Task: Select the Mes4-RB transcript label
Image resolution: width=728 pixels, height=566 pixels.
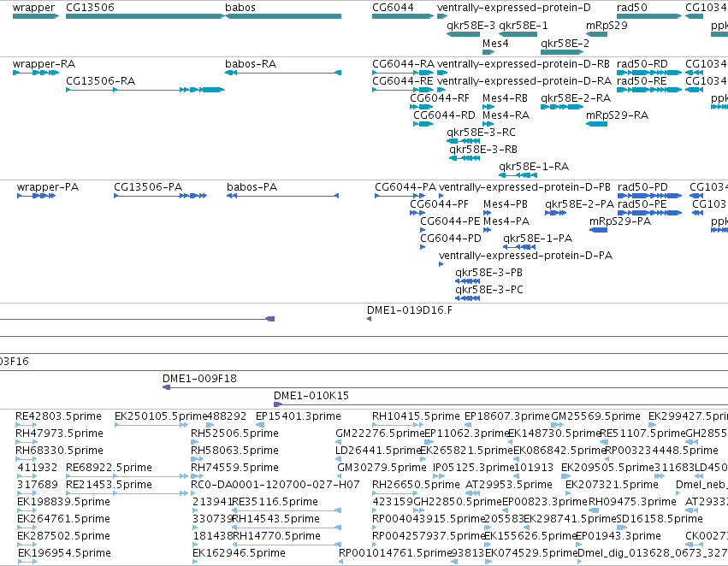Action: pos(505,98)
